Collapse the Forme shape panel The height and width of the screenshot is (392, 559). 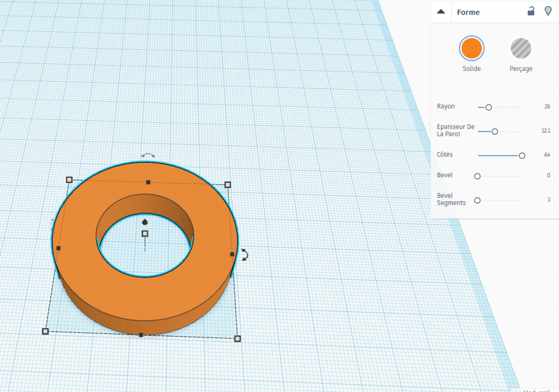coord(441,12)
